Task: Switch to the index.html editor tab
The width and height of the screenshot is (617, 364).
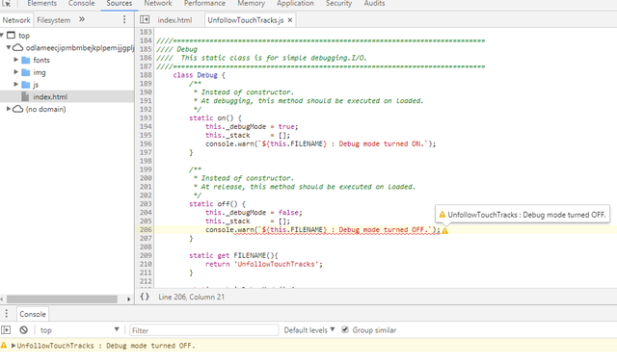Action: pos(174,20)
